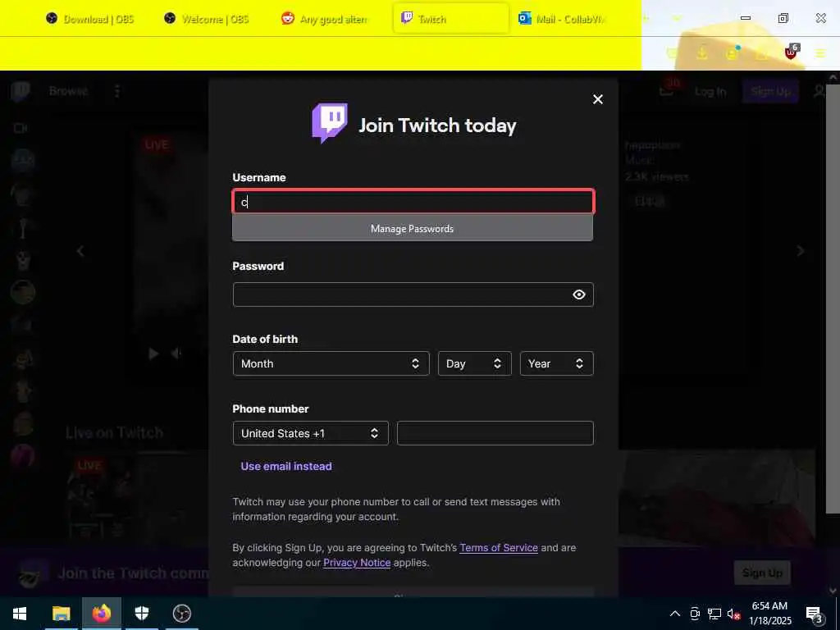840x630 pixels.
Task: Open Windows Security from taskbar
Action: coord(141,614)
